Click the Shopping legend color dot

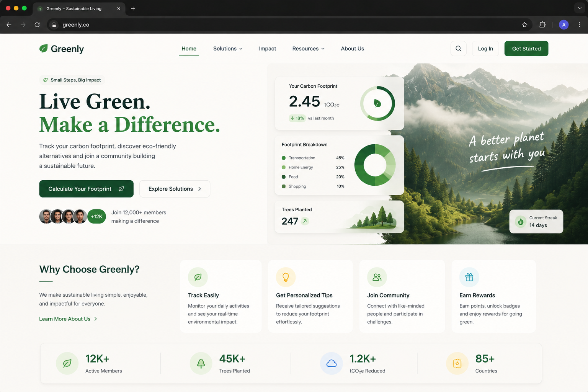[284, 186]
